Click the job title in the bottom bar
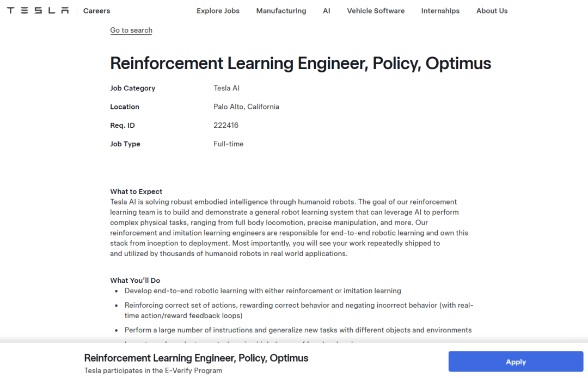This screenshot has width=588, height=378. tap(196, 358)
